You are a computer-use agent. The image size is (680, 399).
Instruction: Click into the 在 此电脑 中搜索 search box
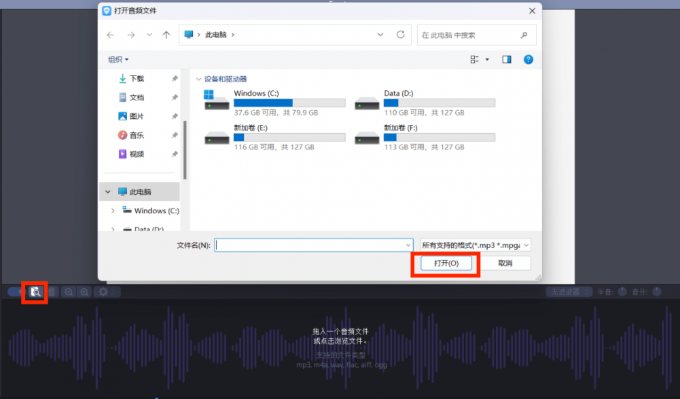(477, 35)
